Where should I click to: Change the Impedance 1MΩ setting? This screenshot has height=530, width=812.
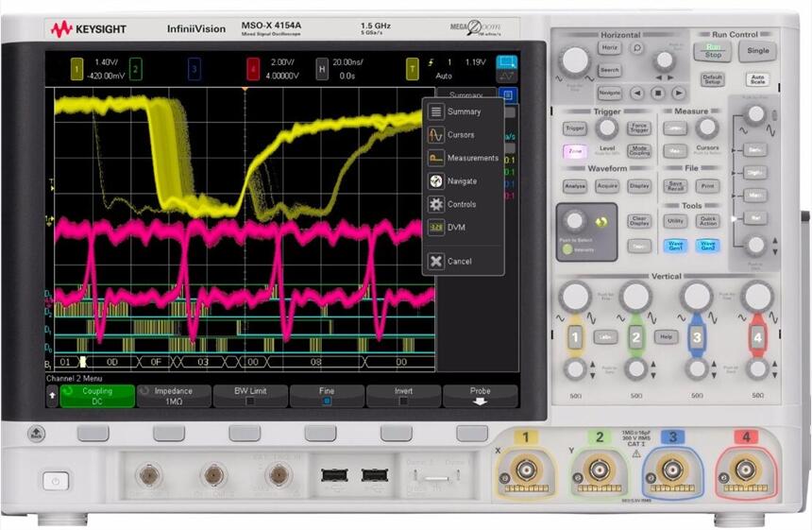(x=174, y=395)
